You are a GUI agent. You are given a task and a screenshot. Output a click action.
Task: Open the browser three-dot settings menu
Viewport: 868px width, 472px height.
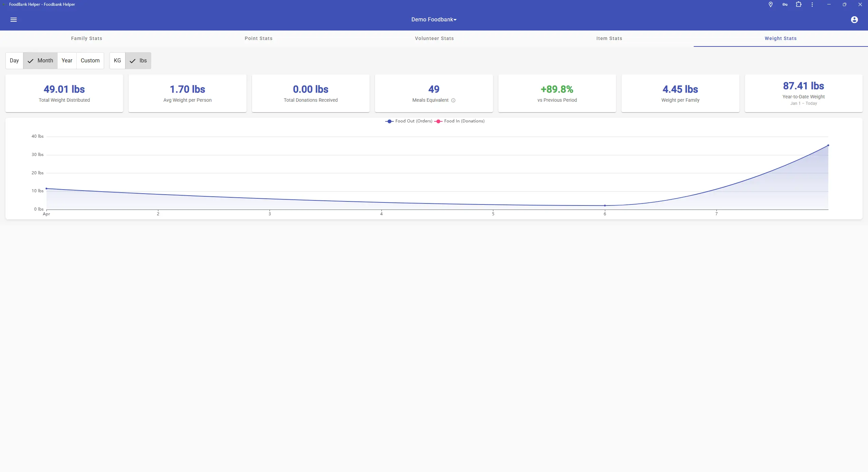click(x=812, y=4)
